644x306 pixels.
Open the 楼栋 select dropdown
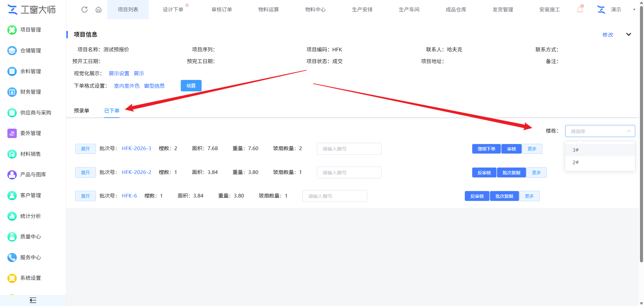pos(600,131)
